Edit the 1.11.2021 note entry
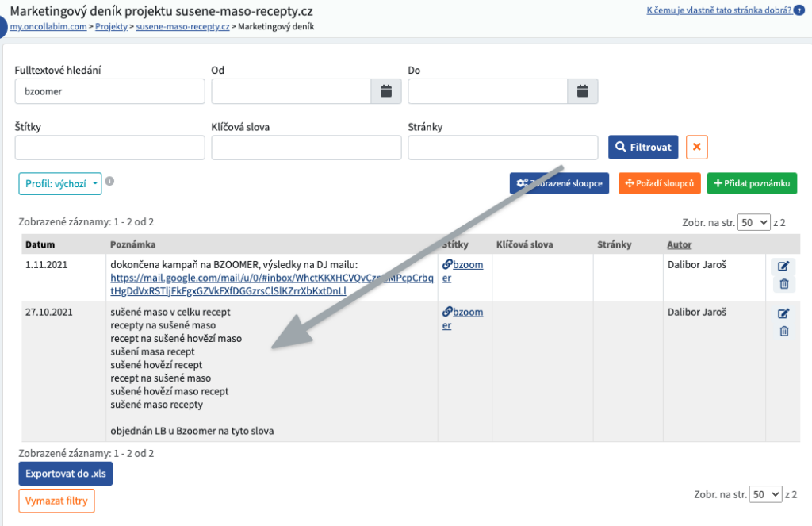Viewport: 812px width, 526px height. point(783,267)
